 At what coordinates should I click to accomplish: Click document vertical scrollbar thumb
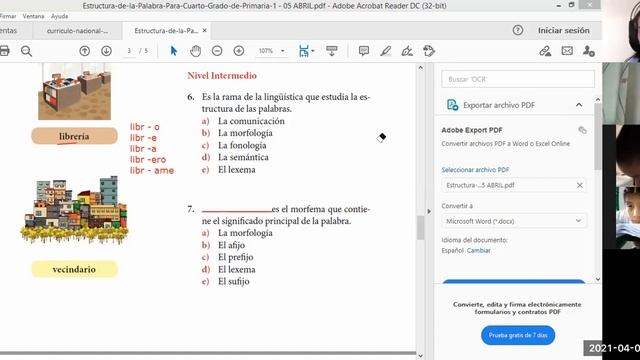click(420, 227)
